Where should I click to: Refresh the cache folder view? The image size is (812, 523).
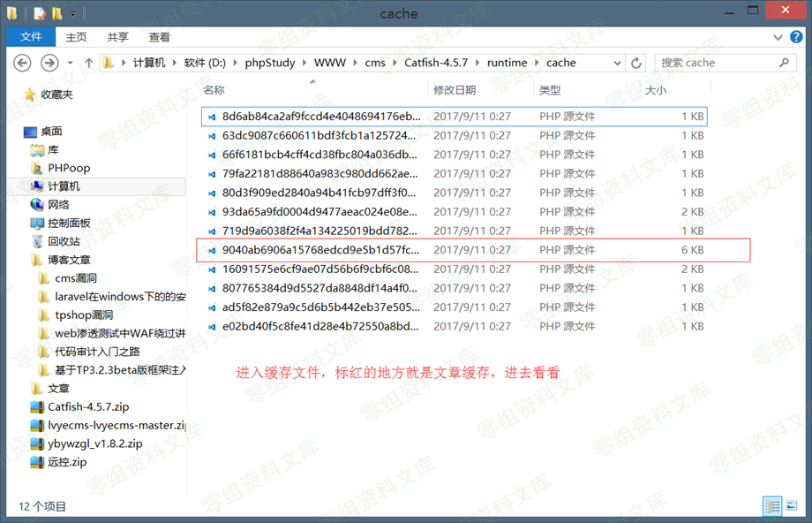[636, 63]
